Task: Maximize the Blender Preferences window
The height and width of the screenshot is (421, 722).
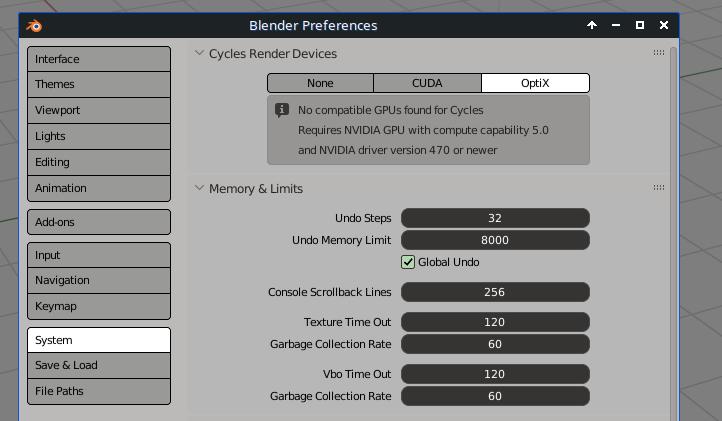Action: (640, 25)
